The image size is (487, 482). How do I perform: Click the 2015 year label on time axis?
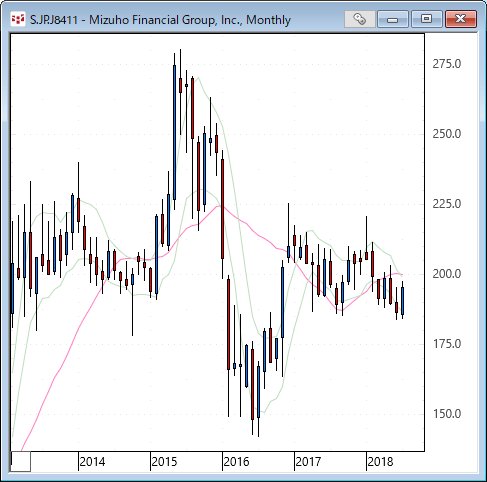point(164,462)
